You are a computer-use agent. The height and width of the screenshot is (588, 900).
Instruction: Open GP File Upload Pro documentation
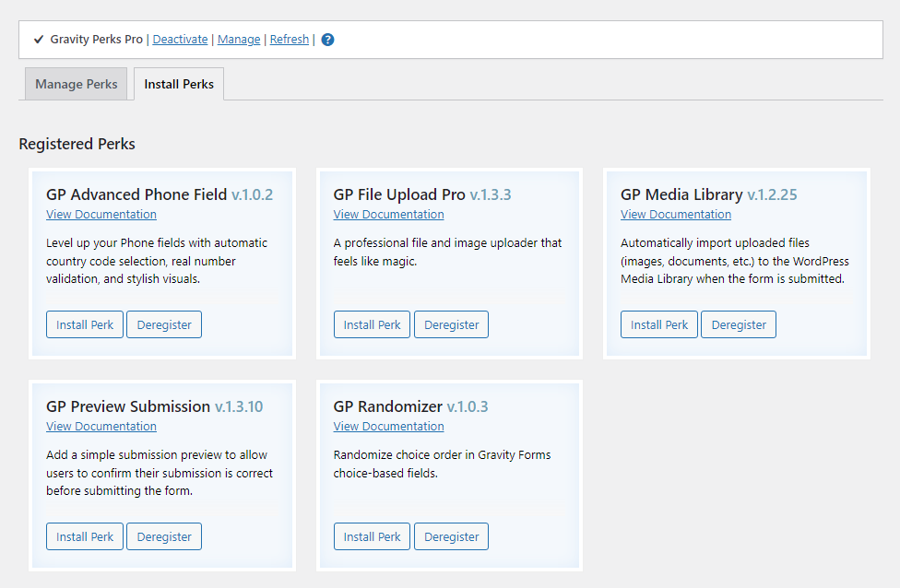click(x=389, y=215)
